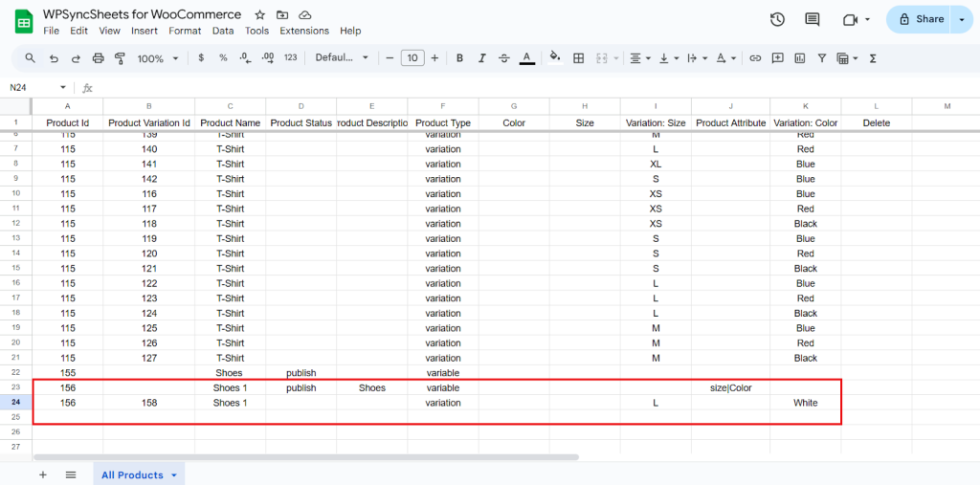
Task: Toggle bold formatting
Action: [x=459, y=58]
